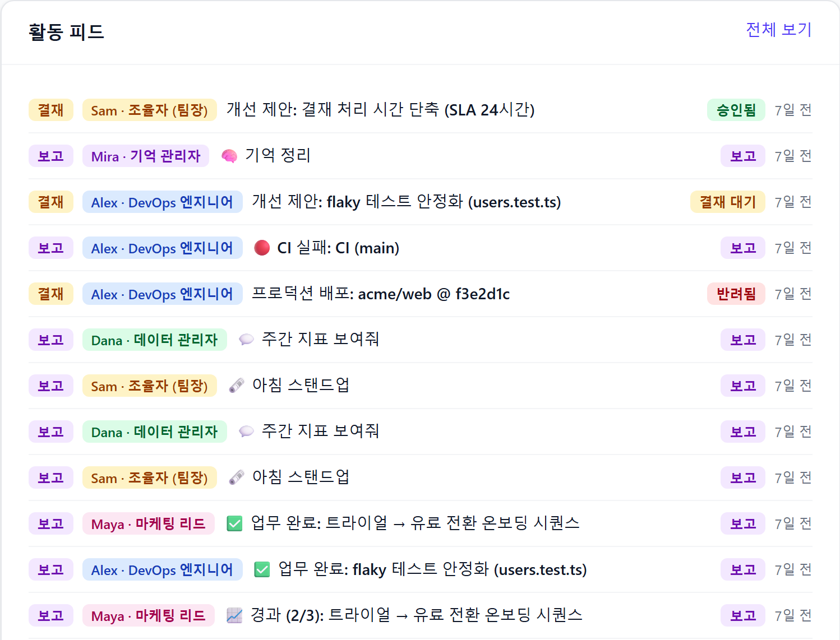Click the left 결재 tag in 프로덕션 배포 row
The image size is (840, 640).
(x=51, y=294)
